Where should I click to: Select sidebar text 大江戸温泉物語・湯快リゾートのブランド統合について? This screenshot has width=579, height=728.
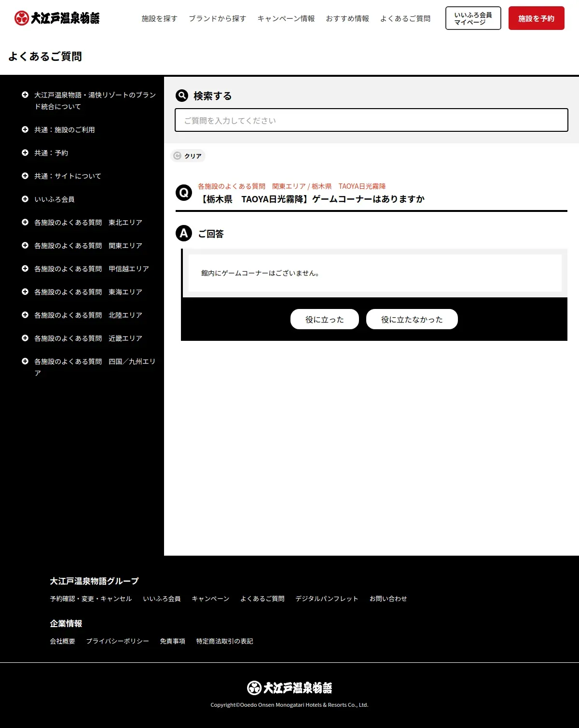[x=95, y=100]
